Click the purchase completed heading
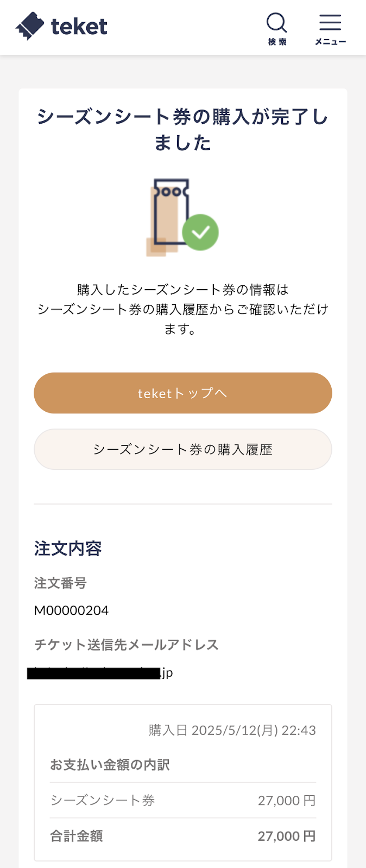The height and width of the screenshot is (868, 366). (183, 129)
